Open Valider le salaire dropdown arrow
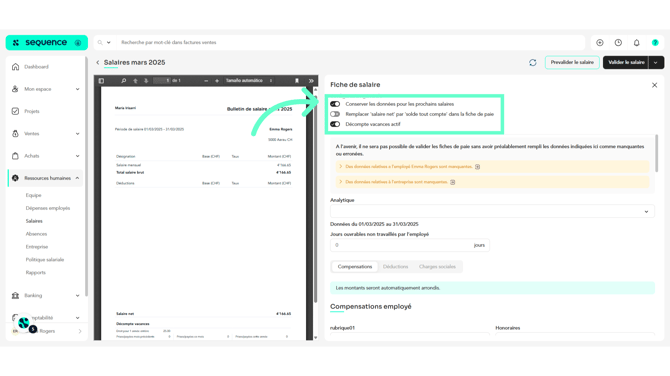This screenshot has height=376, width=670. pos(656,63)
